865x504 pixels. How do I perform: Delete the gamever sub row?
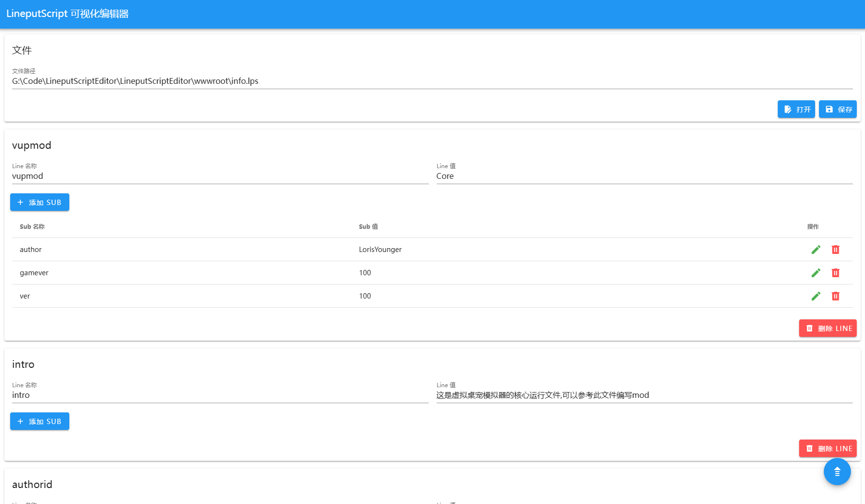(x=835, y=273)
